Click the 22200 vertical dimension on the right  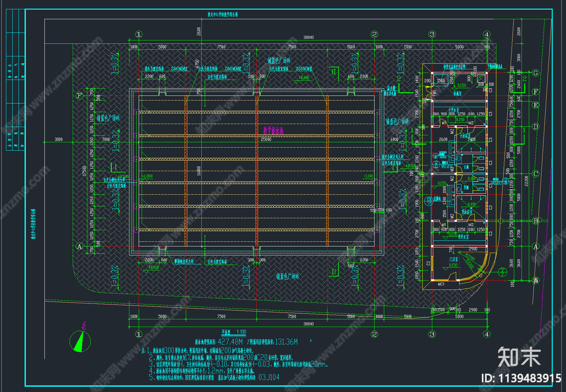(526, 180)
